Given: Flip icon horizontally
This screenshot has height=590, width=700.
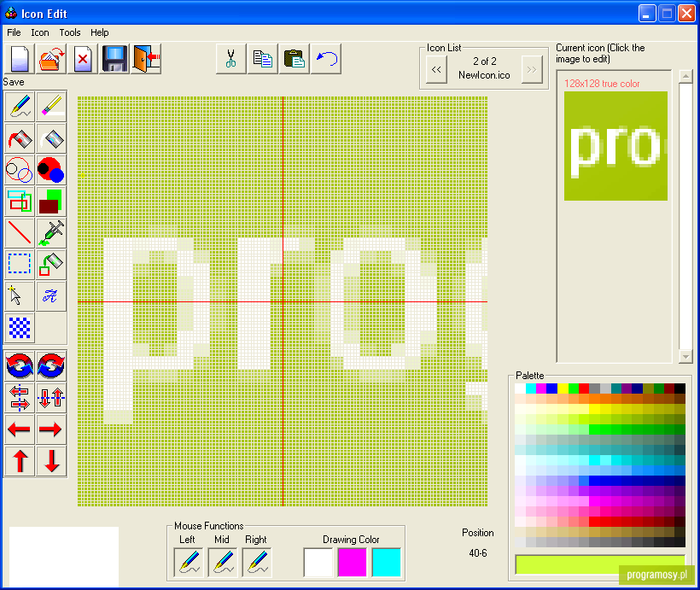Looking at the screenshot, I should (20, 398).
